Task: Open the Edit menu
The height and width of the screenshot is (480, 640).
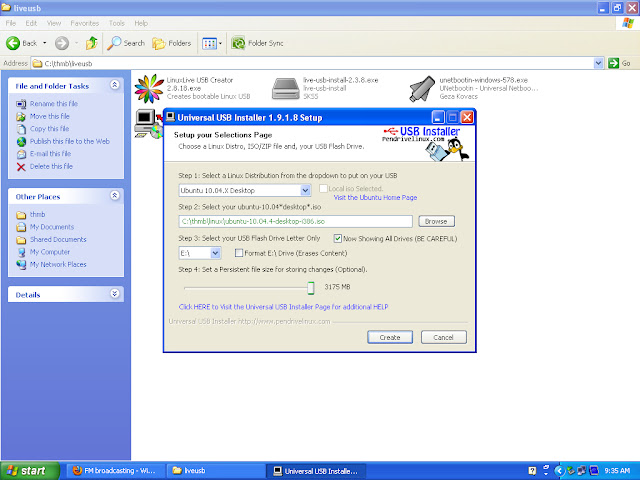Action: point(31,23)
